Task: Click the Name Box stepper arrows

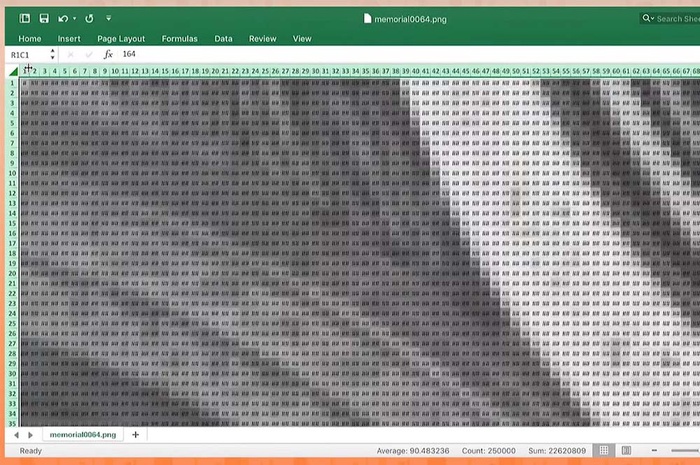Action: 53,54
